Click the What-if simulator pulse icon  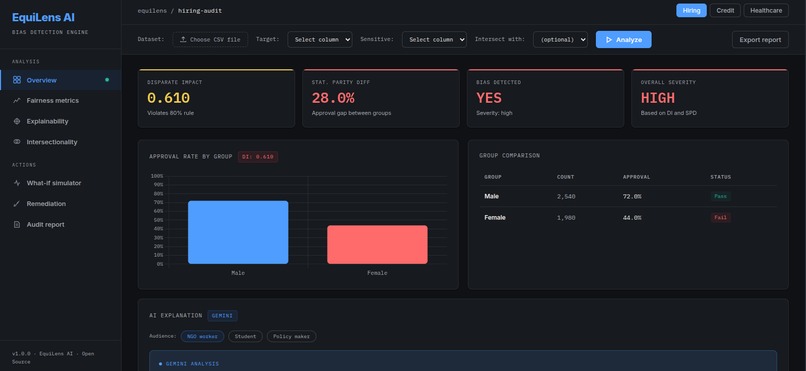(17, 183)
